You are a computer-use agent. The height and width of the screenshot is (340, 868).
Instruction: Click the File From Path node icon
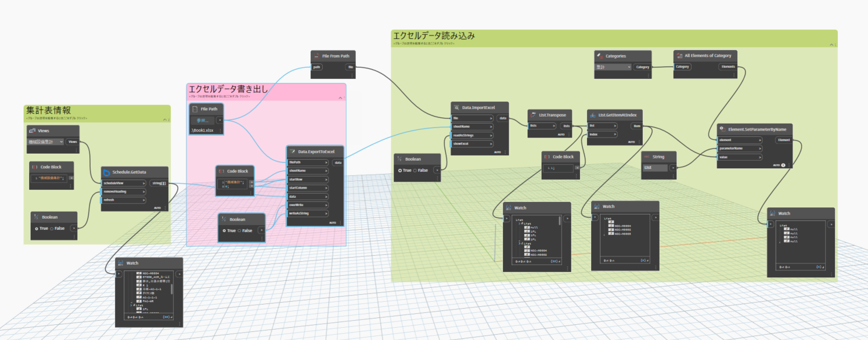tap(316, 56)
